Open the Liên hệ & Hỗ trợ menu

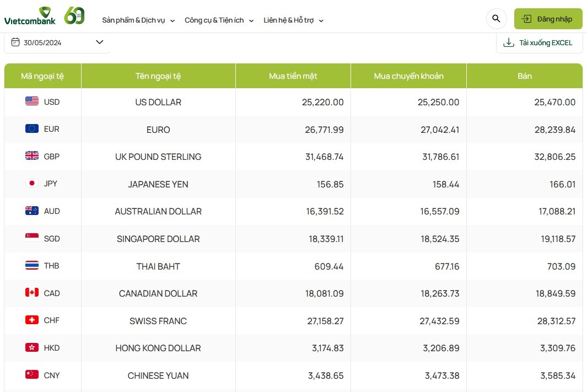tap(293, 20)
